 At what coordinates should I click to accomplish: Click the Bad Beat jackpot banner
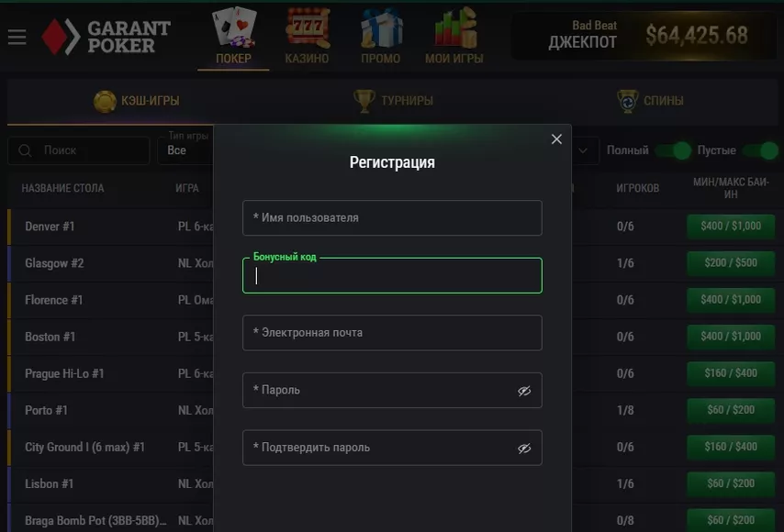[645, 36]
